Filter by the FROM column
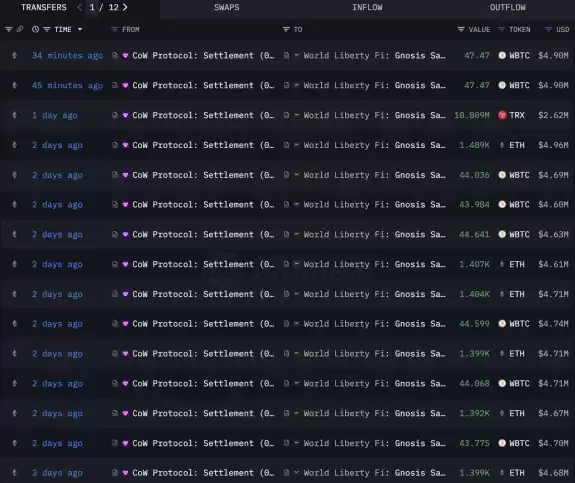The image size is (575, 483). [114, 29]
